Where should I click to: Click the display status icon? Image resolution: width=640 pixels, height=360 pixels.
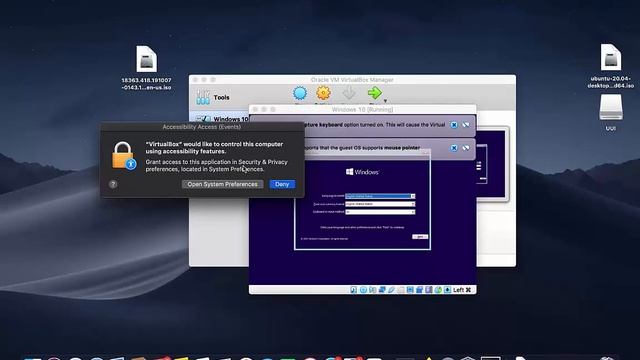coord(410,290)
